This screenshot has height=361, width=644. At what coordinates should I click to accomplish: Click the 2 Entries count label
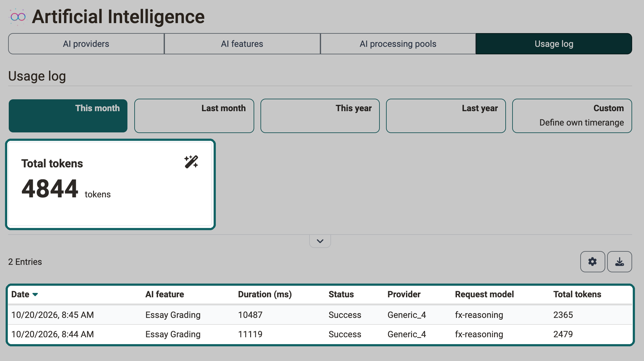(25, 262)
